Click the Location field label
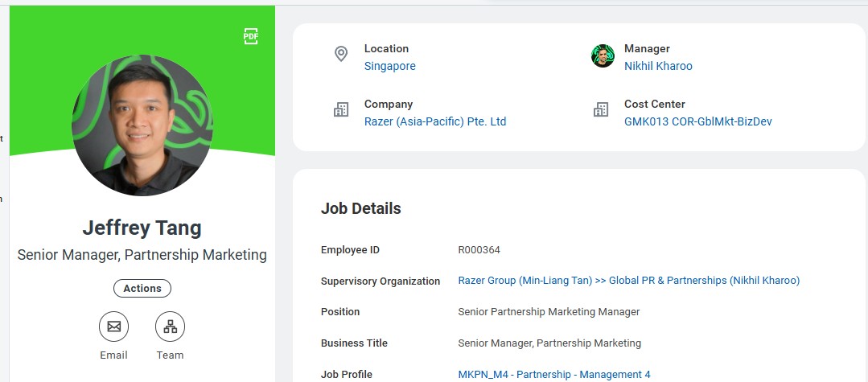The image size is (868, 382). coord(386,49)
